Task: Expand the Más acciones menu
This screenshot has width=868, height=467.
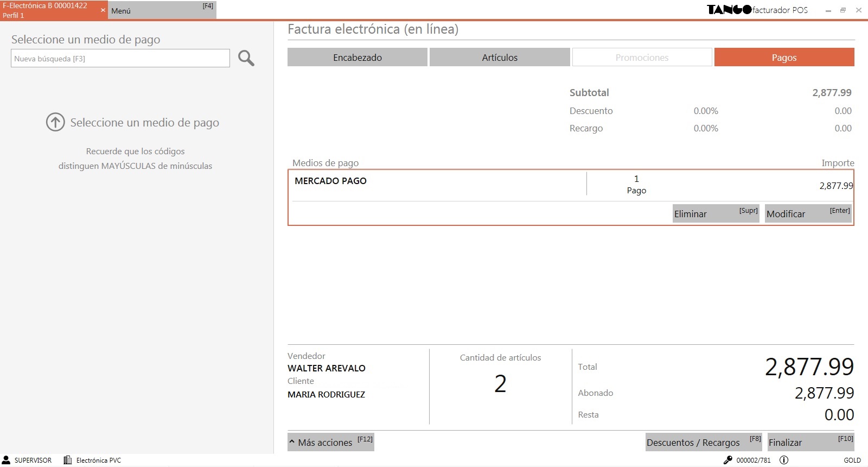Action: [x=331, y=442]
